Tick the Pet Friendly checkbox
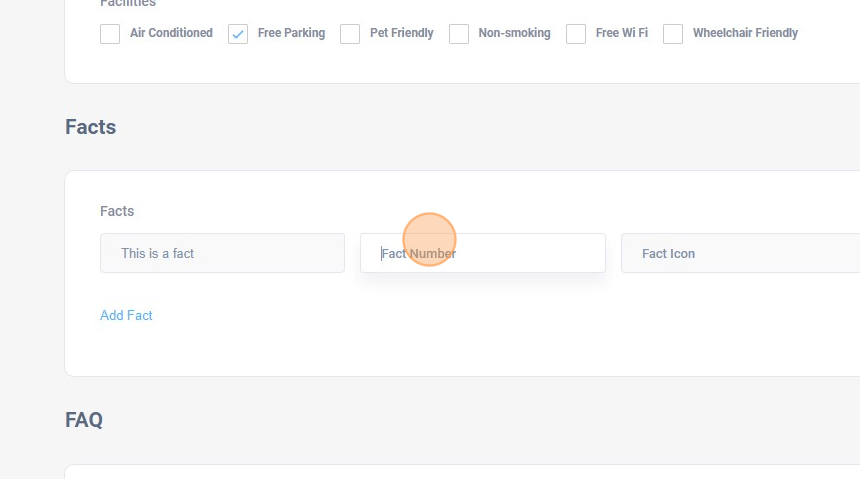This screenshot has width=860, height=479. coord(350,34)
